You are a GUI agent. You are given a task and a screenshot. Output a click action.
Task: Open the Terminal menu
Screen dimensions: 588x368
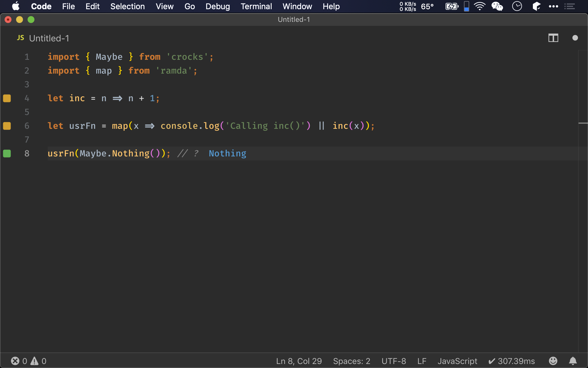256,6
